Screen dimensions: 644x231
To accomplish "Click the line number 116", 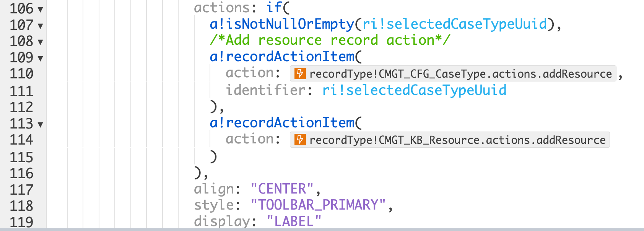I will (21, 173).
